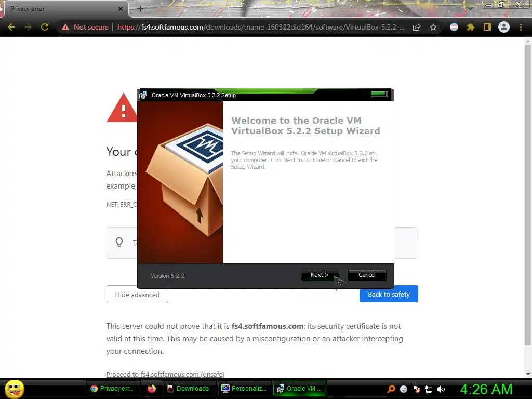This screenshot has height=399, width=532.
Task: Go back with Chrome's back arrow
Action: 11,27
